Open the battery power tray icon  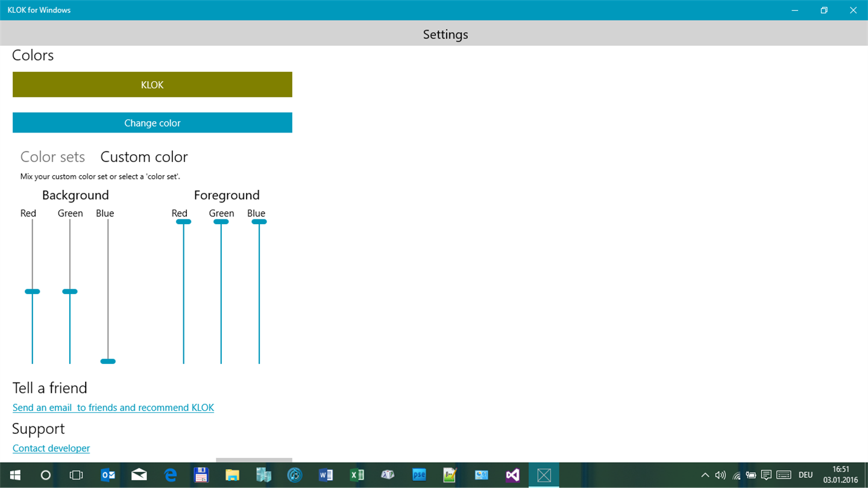(x=751, y=475)
